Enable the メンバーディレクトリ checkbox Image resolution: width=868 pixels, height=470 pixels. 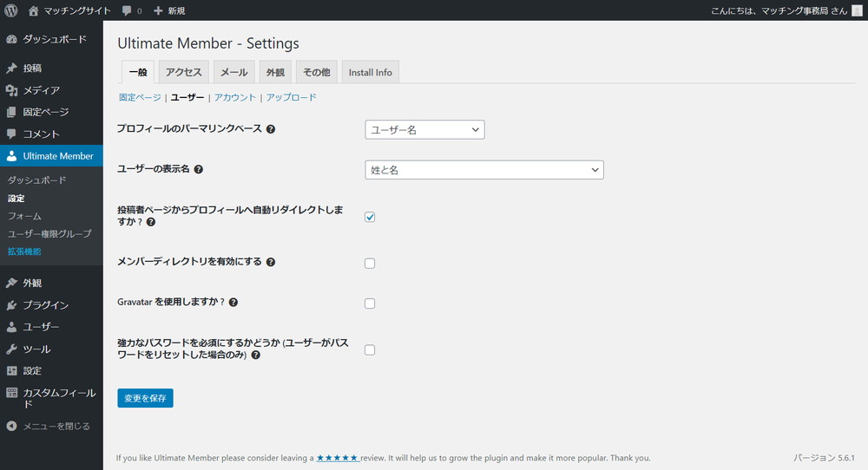(x=370, y=264)
